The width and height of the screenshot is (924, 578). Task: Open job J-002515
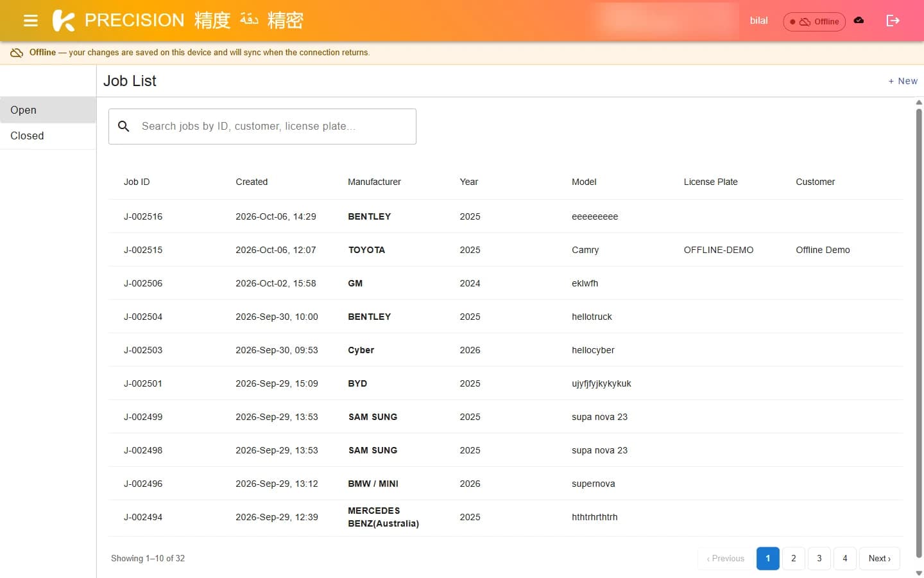tap(506, 250)
